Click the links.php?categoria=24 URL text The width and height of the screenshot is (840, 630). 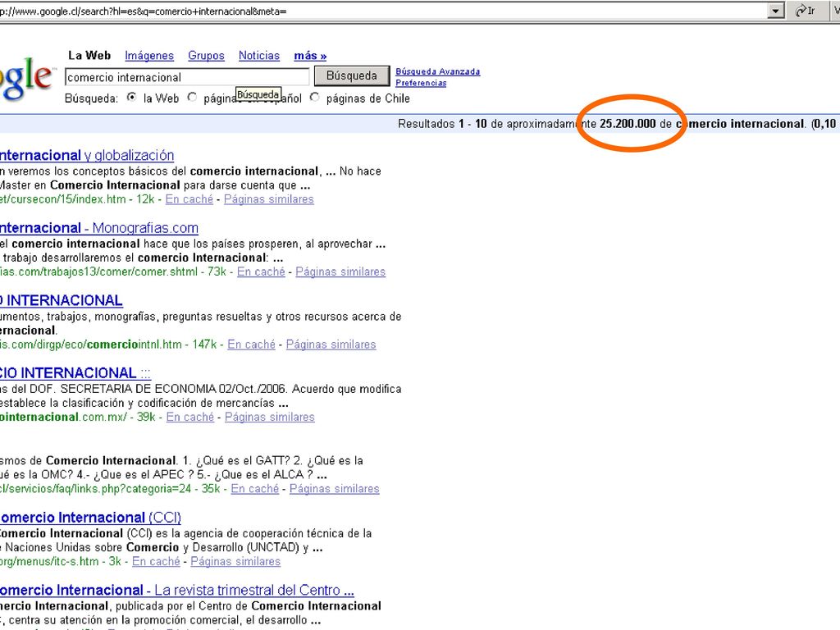pyautogui.click(x=95, y=489)
